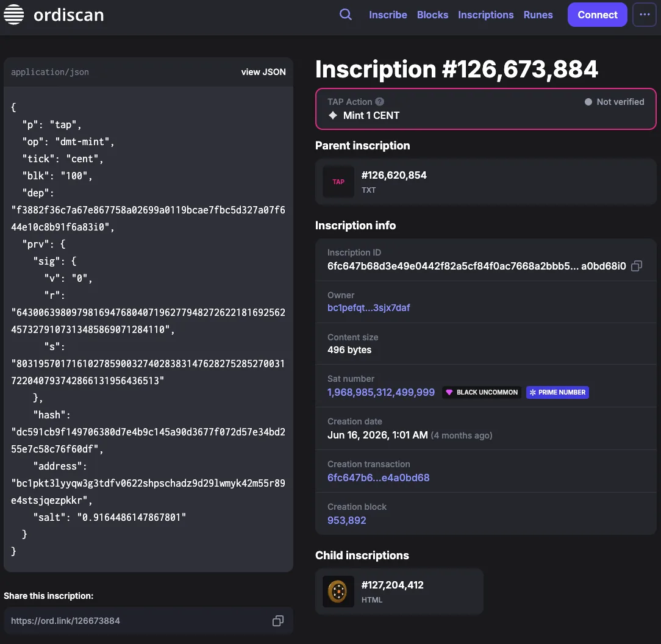Click the ordiscan striped globe logo

click(x=13, y=15)
